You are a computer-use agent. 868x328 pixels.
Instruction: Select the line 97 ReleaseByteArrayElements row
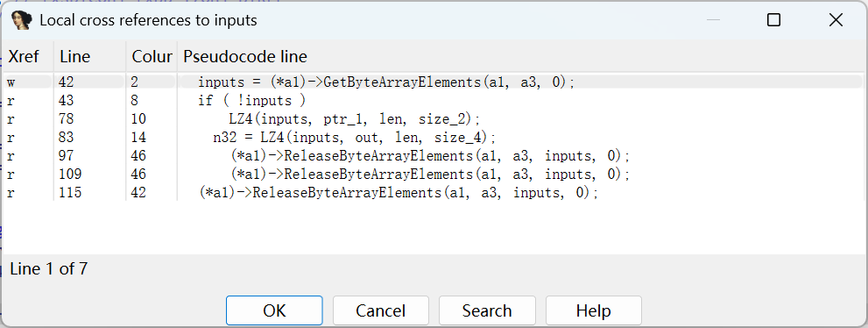(433, 156)
